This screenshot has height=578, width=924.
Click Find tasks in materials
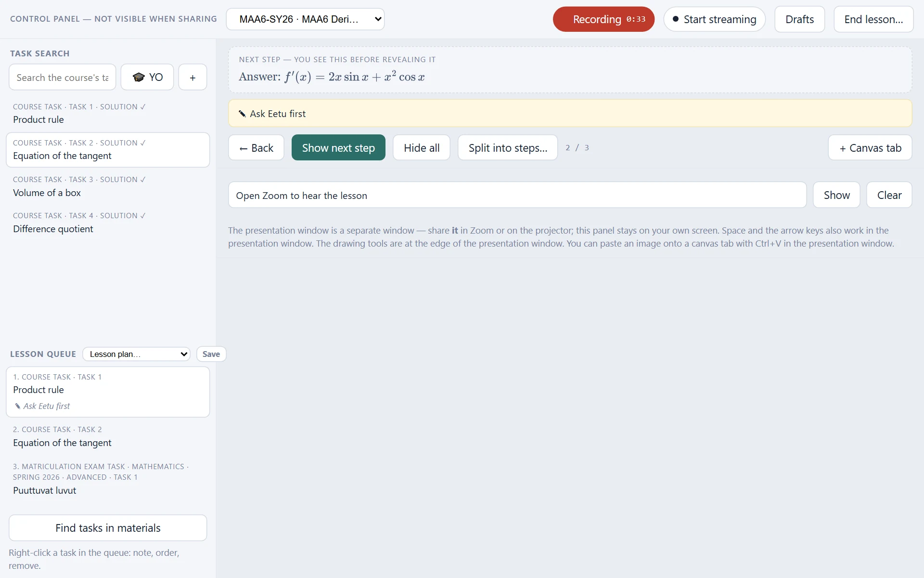click(x=108, y=528)
